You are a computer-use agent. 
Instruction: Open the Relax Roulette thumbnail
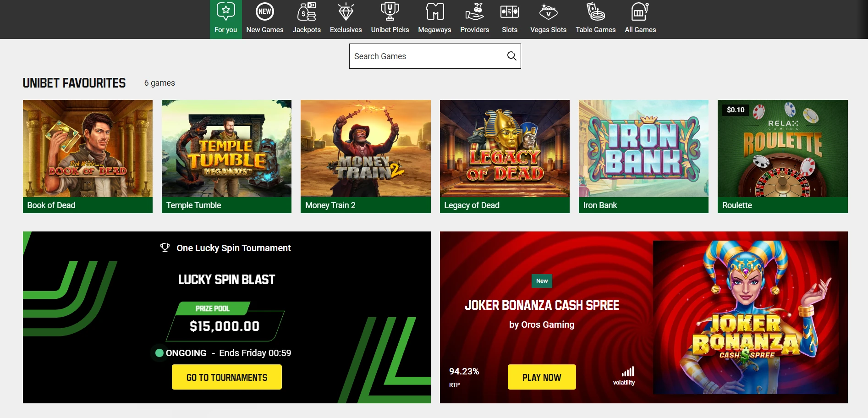(x=783, y=148)
